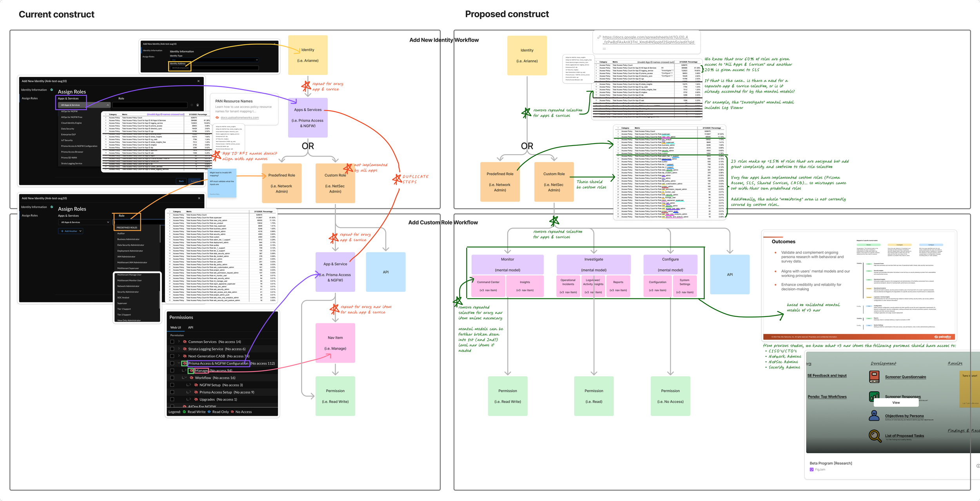Image resolution: width=980 pixels, height=501 pixels.
Task: Check the Strata Logging Service checkbox
Action: (172, 349)
